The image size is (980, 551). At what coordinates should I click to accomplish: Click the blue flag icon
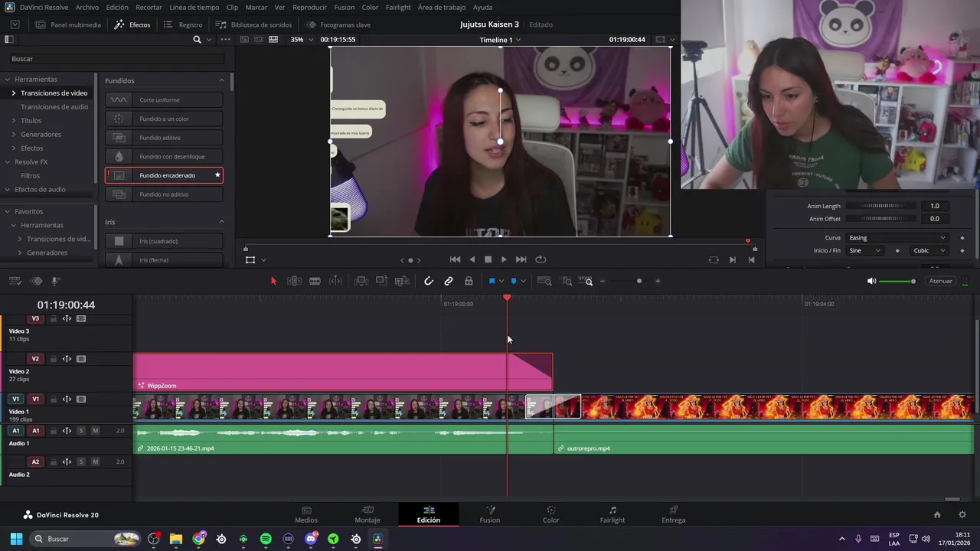pyautogui.click(x=492, y=281)
